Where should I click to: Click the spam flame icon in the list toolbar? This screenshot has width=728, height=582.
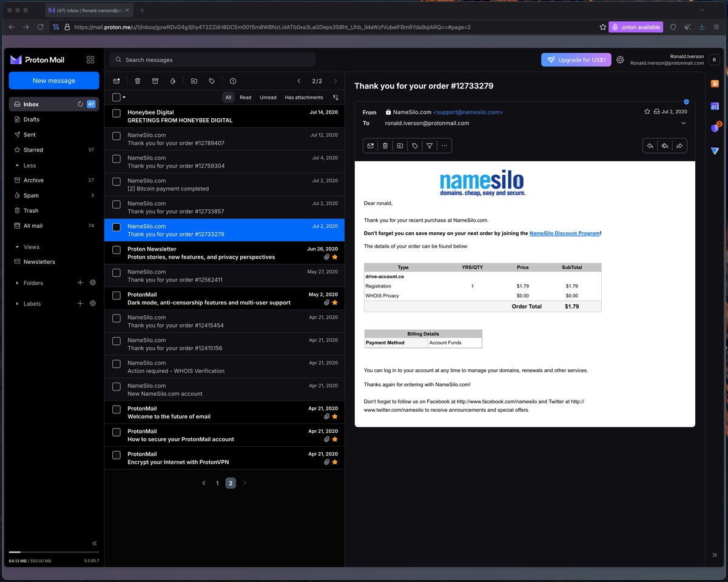(172, 81)
